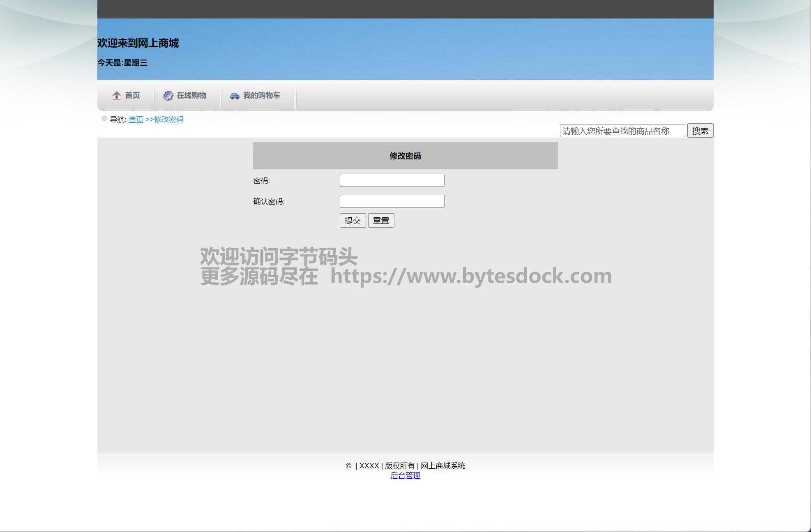Click the 修改密码 form header
The image size is (811, 532).
pyautogui.click(x=405, y=156)
